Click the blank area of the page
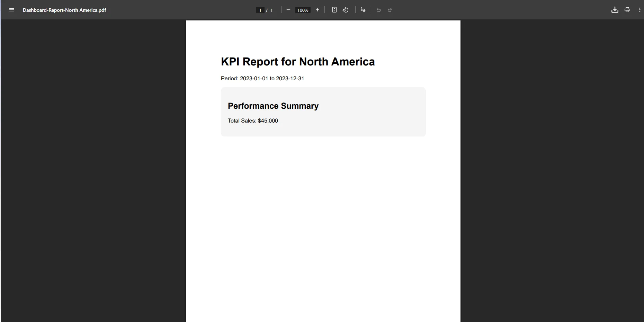 [323, 225]
